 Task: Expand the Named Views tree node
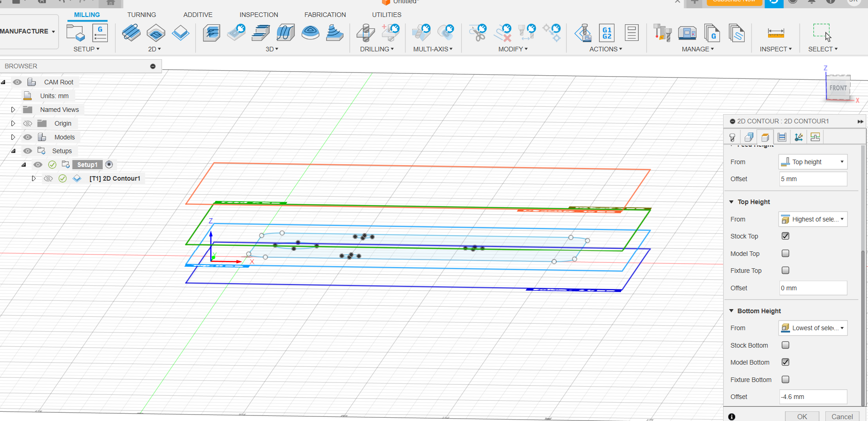[x=13, y=110]
